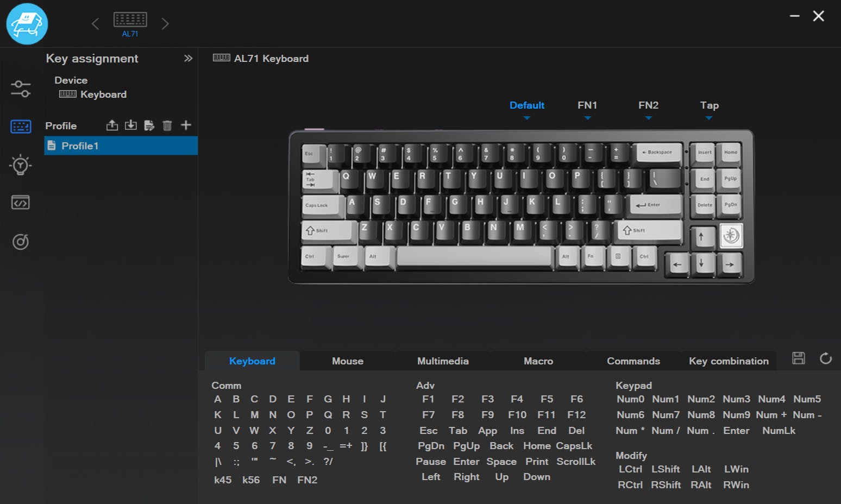Click the spacebar on the keyboard image
This screenshot has height=504, width=841.
[474, 256]
